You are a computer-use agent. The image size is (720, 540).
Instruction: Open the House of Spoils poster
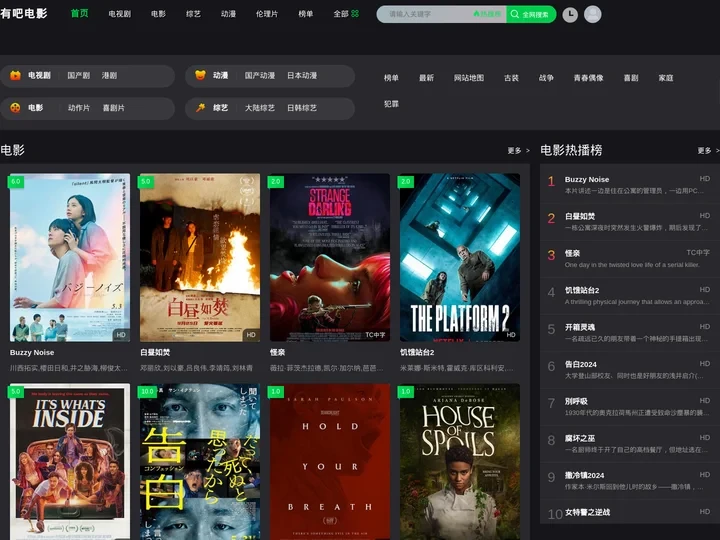[x=460, y=461]
